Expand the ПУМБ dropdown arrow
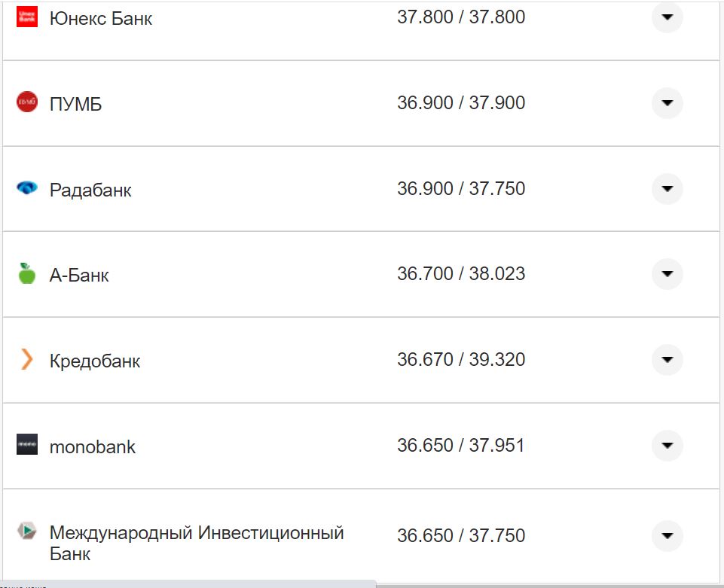The image size is (724, 588). pyautogui.click(x=666, y=103)
